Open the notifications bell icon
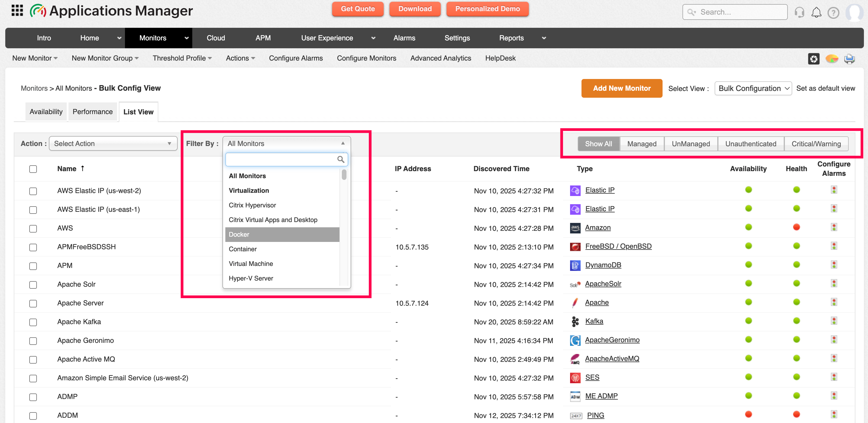868x423 pixels. 816,13
